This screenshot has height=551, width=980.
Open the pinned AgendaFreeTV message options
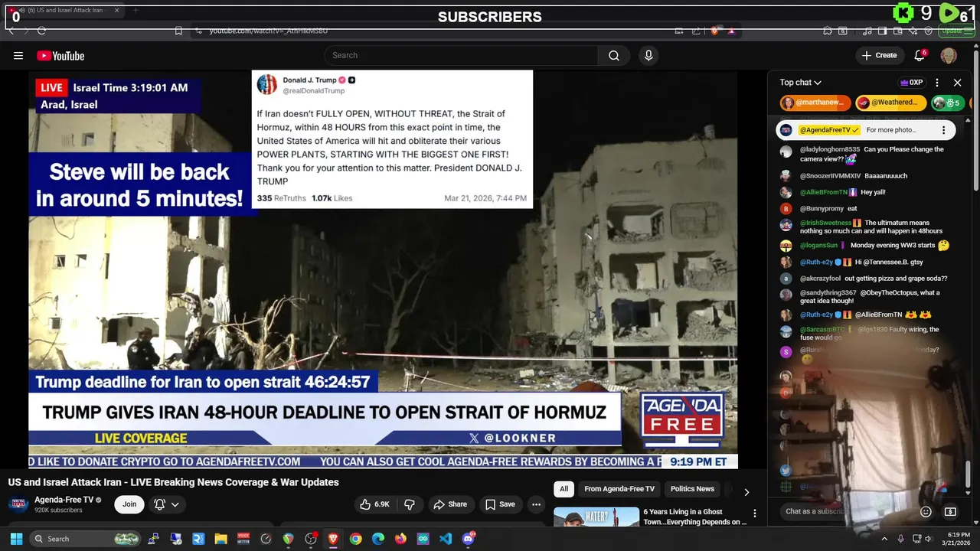[943, 130]
